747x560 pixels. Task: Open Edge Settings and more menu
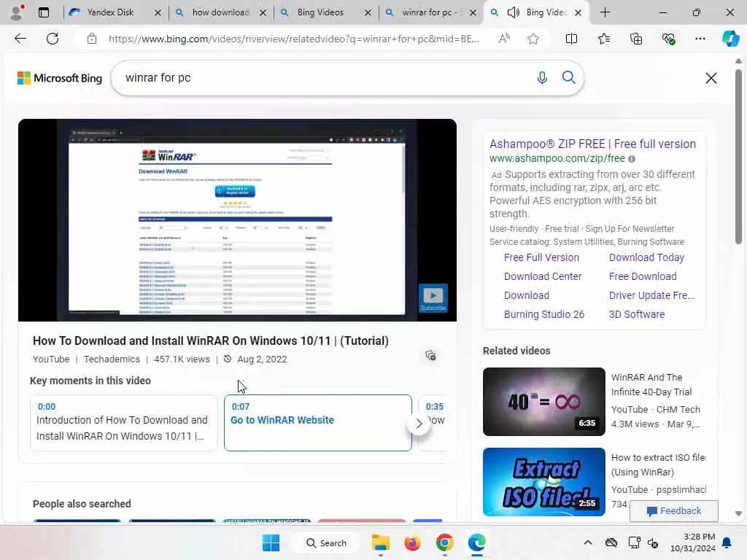tap(700, 39)
